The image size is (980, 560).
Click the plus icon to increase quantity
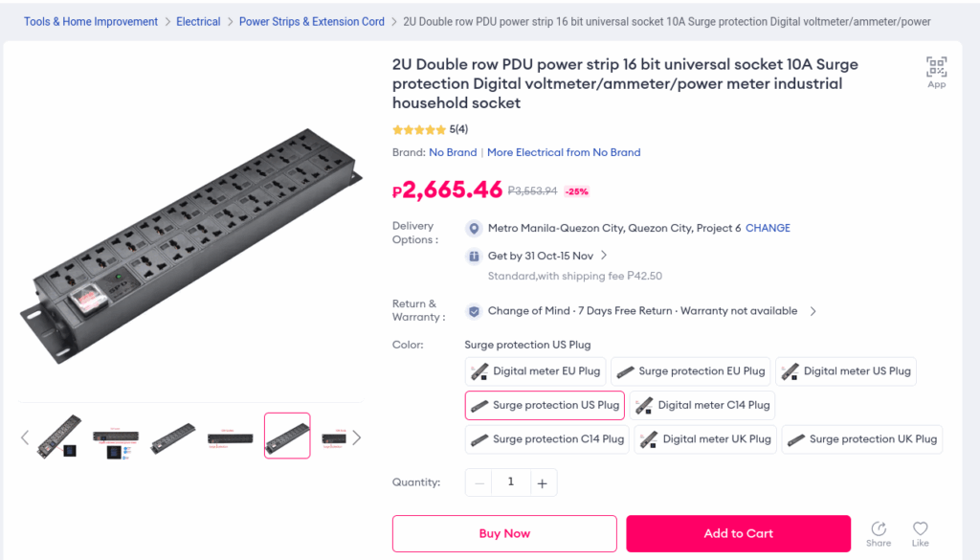coord(542,483)
